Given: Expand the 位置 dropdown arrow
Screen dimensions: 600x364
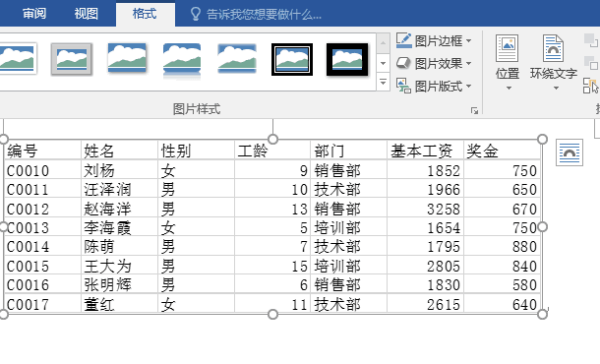Looking at the screenshot, I should click(509, 88).
